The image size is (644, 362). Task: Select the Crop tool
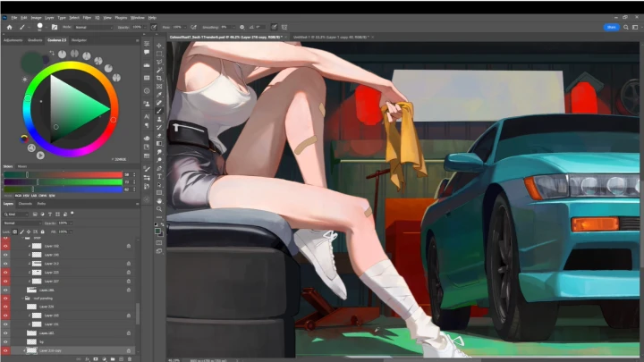pos(159,78)
